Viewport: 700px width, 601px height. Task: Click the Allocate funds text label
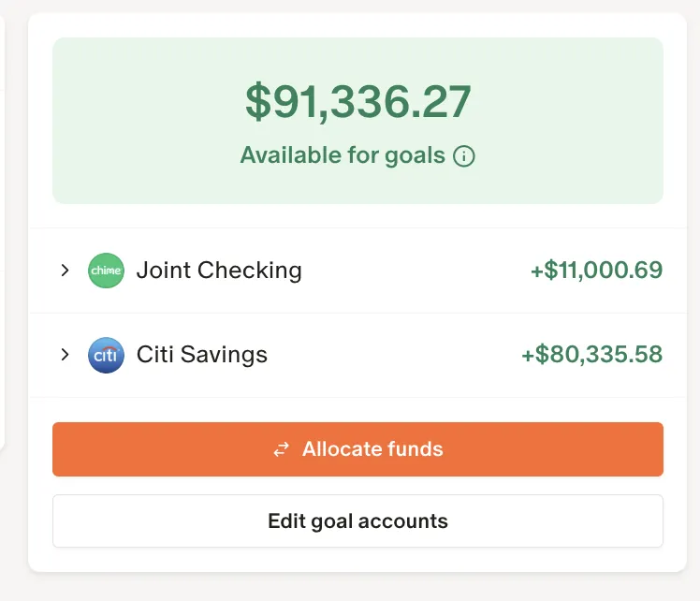coord(372,449)
